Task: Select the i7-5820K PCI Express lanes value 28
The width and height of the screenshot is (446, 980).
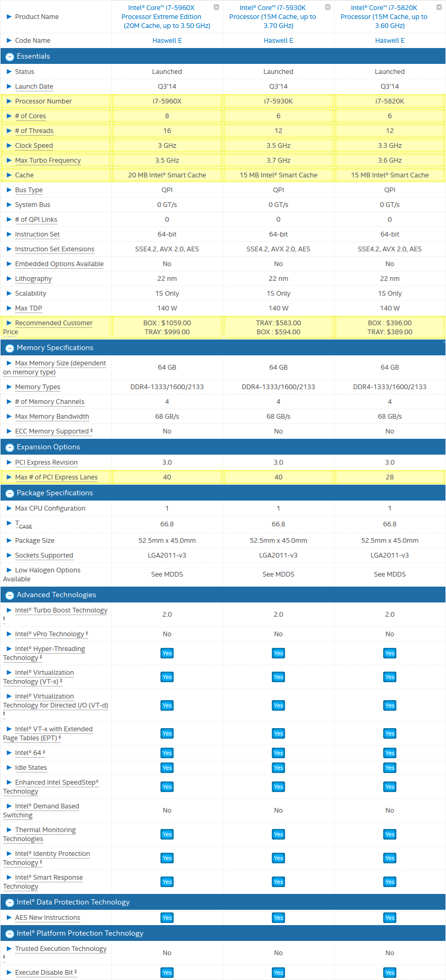Action: (390, 477)
